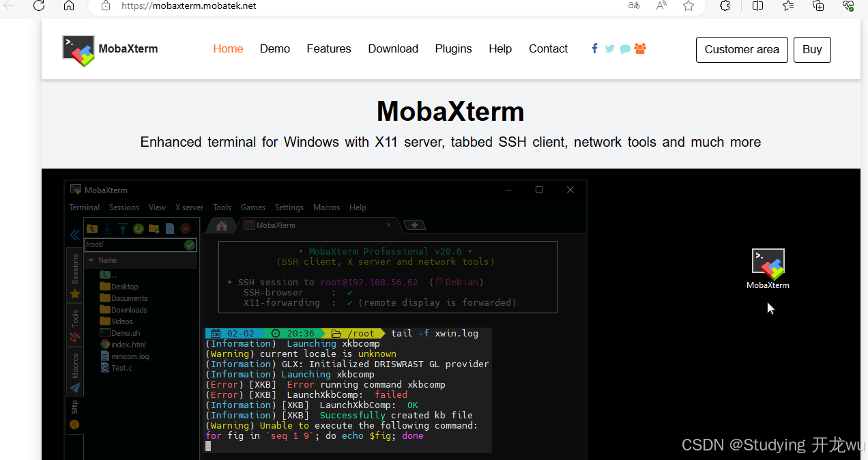Open the Plugins page link

coord(454,48)
